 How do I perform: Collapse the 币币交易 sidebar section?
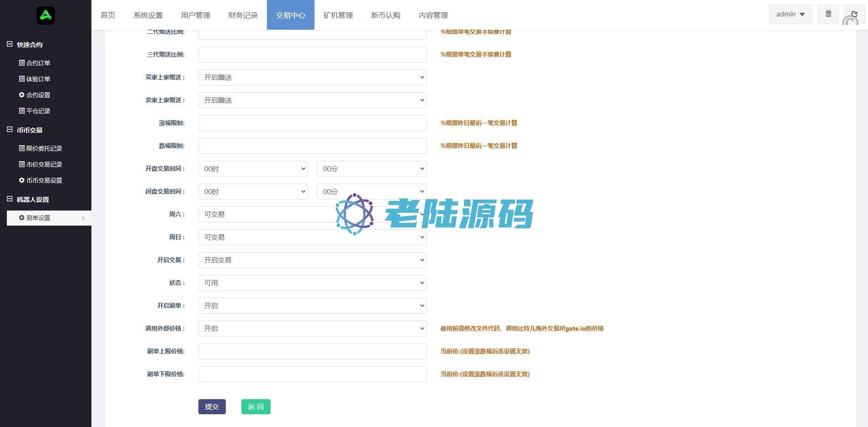pos(10,130)
